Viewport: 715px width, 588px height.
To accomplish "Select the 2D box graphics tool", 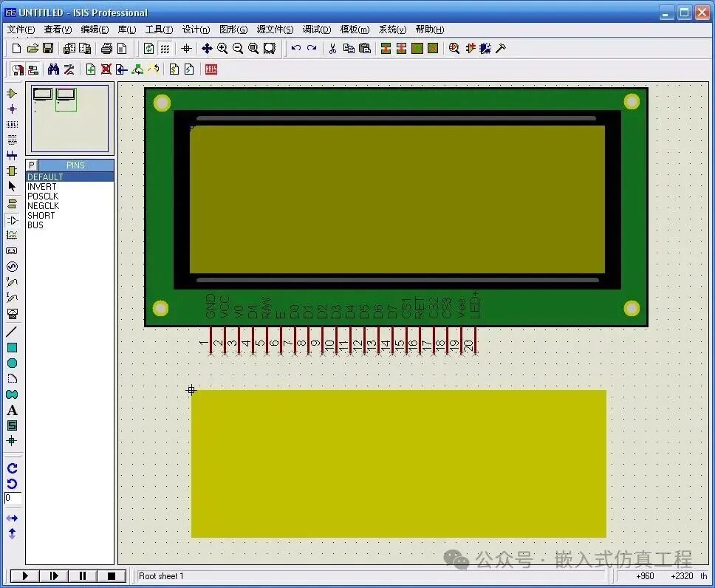I will click(13, 348).
